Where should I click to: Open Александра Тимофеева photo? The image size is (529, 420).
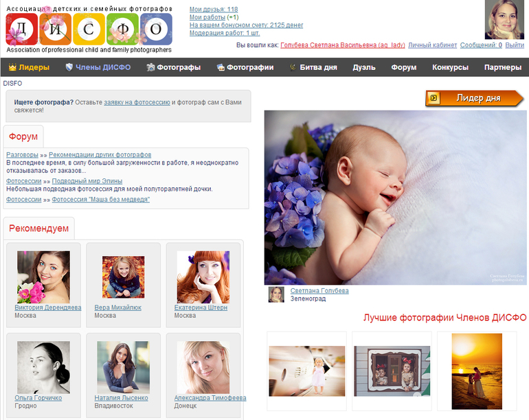click(x=203, y=367)
